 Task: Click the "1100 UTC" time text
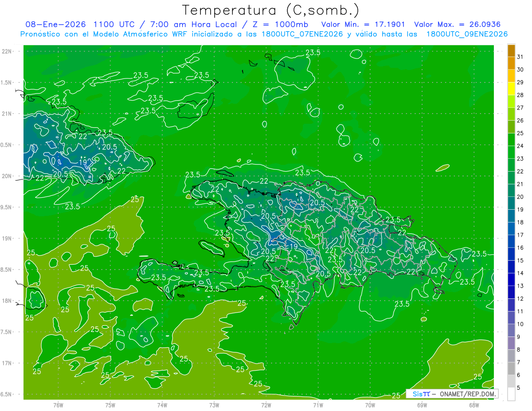(114, 24)
